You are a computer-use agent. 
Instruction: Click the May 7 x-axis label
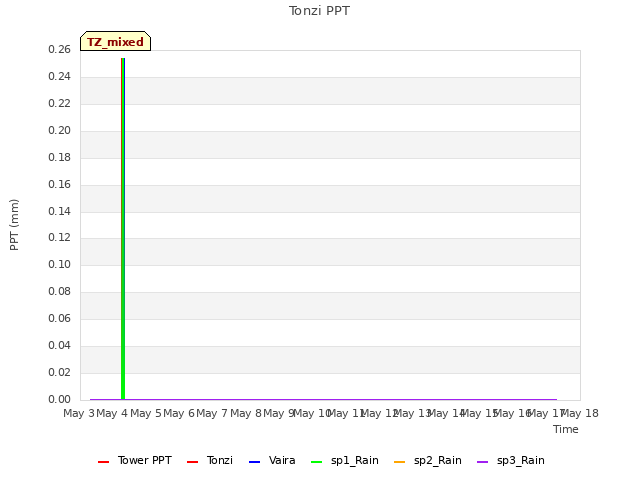[x=212, y=413]
